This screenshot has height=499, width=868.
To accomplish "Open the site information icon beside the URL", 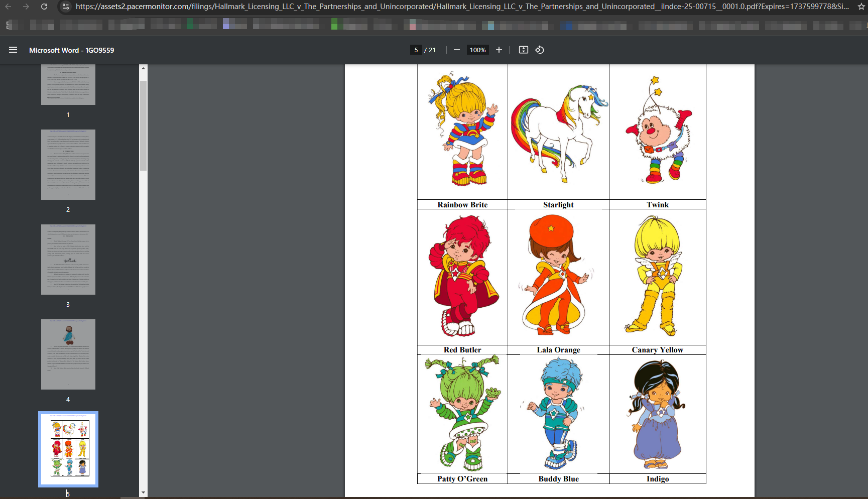I will [x=65, y=7].
